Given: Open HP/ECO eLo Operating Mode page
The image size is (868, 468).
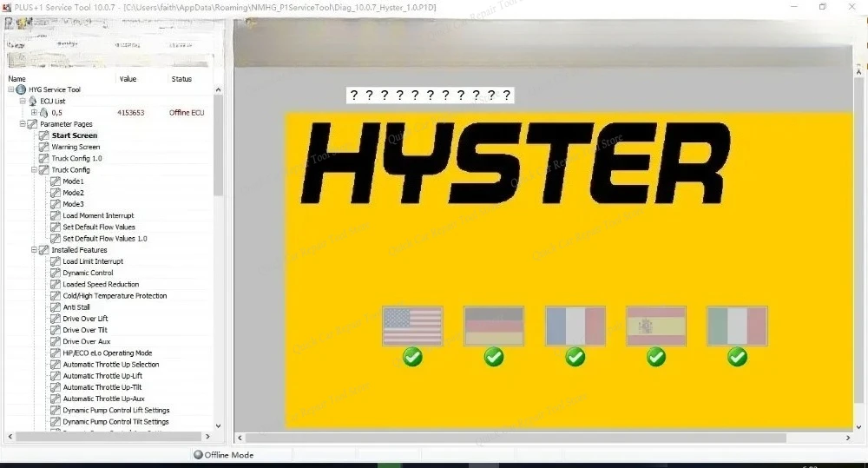Looking at the screenshot, I should click(x=108, y=353).
